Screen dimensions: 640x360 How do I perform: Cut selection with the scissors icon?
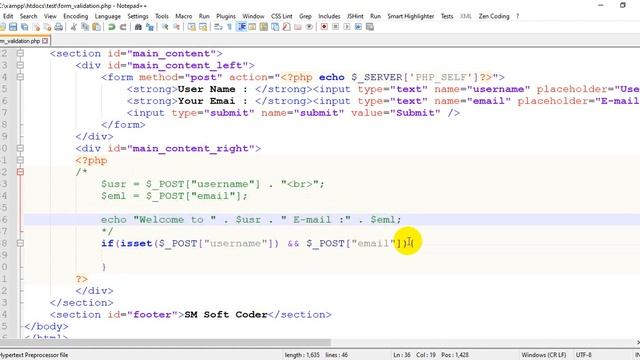click(x=73, y=27)
